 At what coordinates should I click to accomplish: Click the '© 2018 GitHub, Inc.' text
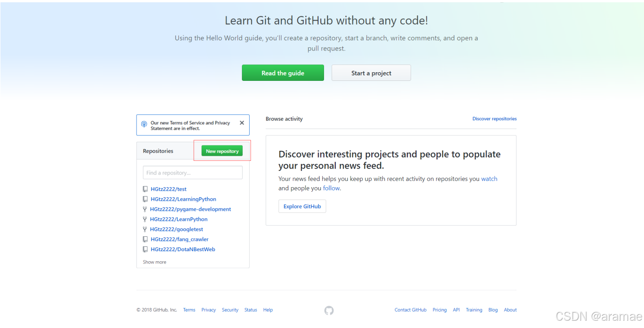[157, 310]
